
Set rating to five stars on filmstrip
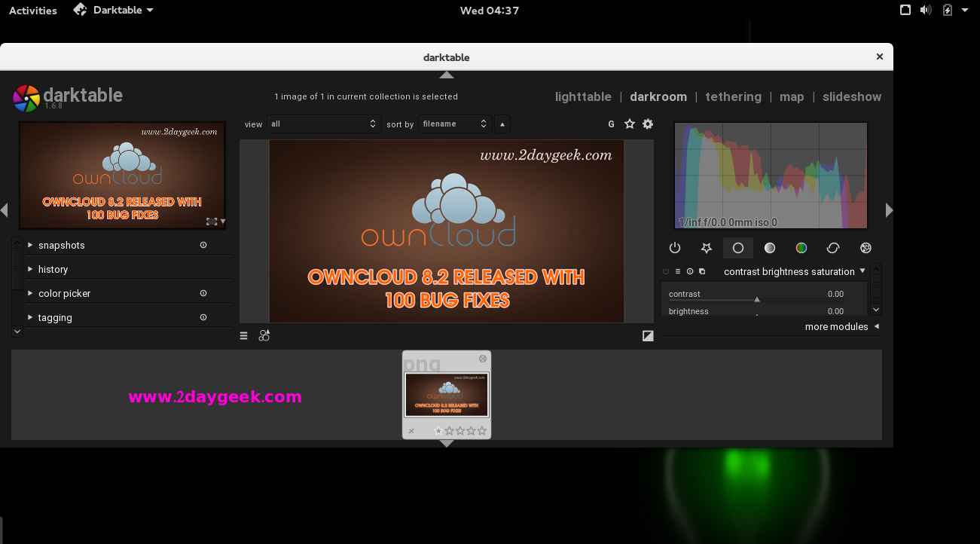pyautogui.click(x=482, y=431)
